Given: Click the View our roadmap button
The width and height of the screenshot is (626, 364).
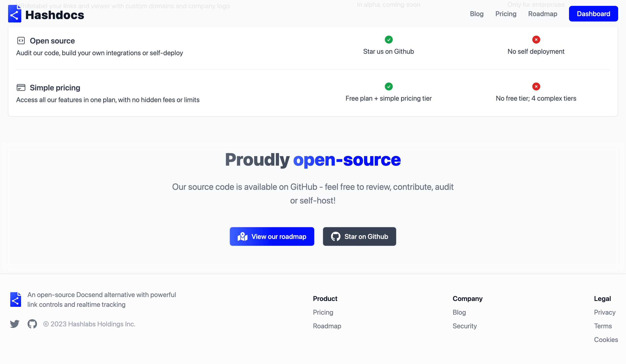Looking at the screenshot, I should click(272, 236).
